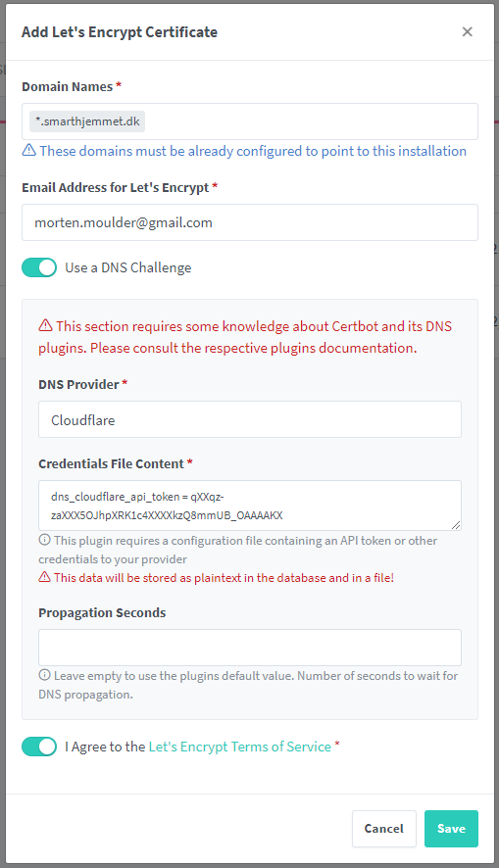Save the certificate settings

[451, 829]
